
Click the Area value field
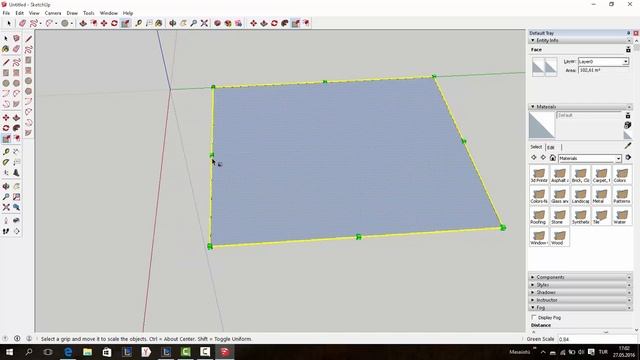coord(603,71)
